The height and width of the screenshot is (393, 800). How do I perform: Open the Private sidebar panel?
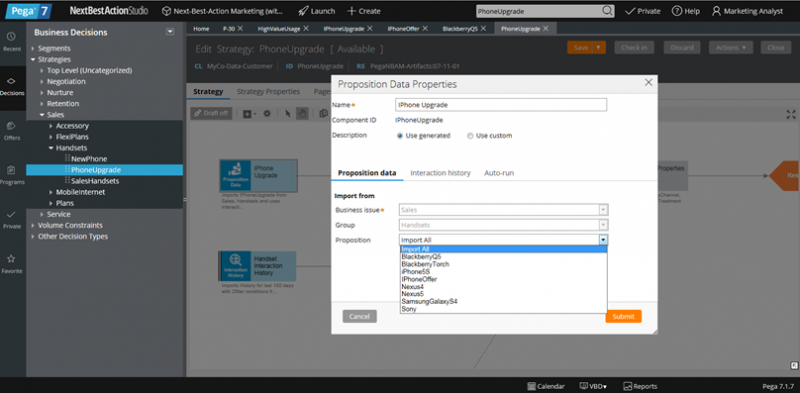[x=12, y=219]
